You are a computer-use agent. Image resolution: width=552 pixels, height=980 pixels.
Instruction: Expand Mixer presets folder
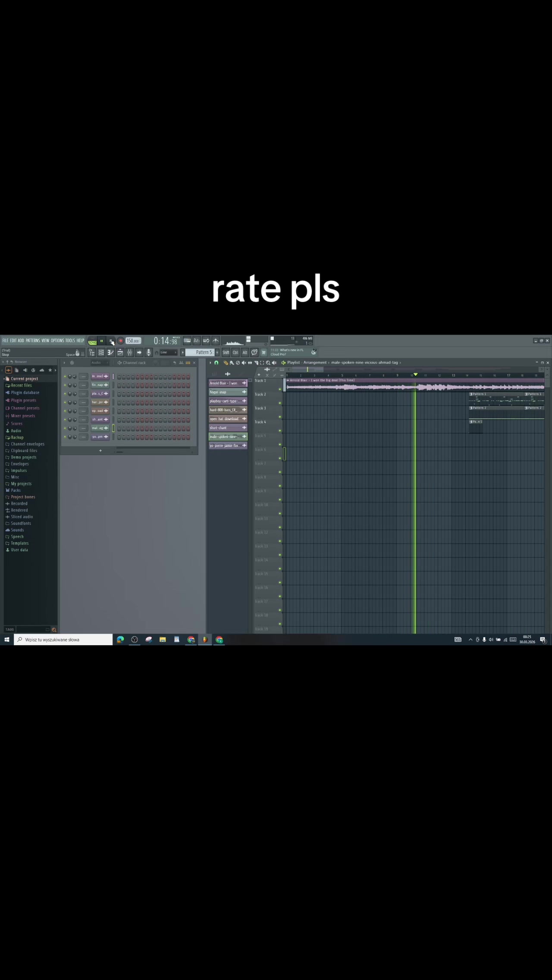[23, 416]
